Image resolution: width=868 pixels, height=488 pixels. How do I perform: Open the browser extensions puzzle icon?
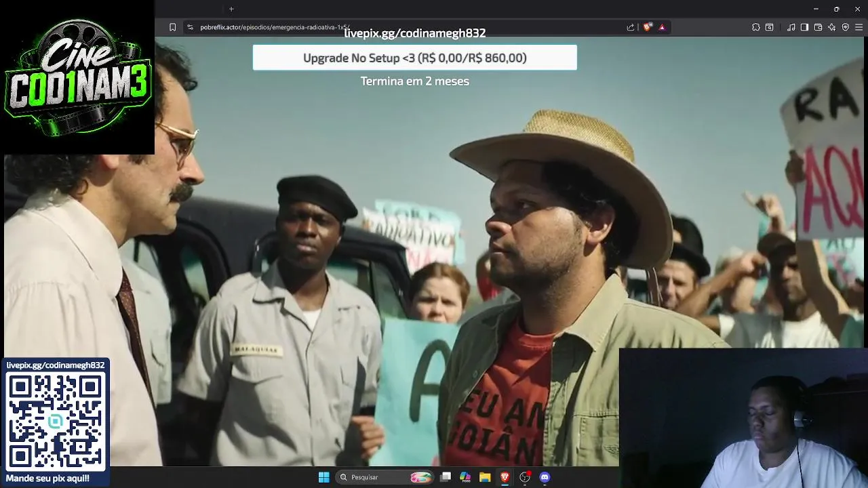click(756, 27)
